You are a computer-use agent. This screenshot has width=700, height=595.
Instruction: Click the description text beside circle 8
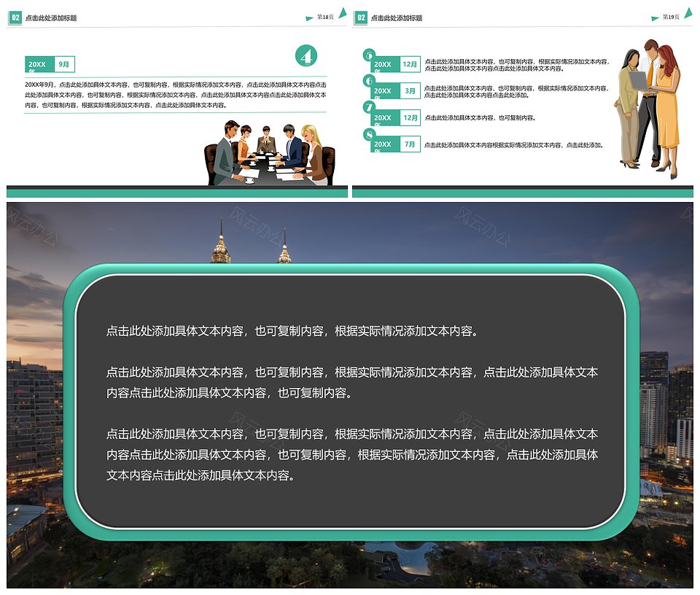click(513, 145)
